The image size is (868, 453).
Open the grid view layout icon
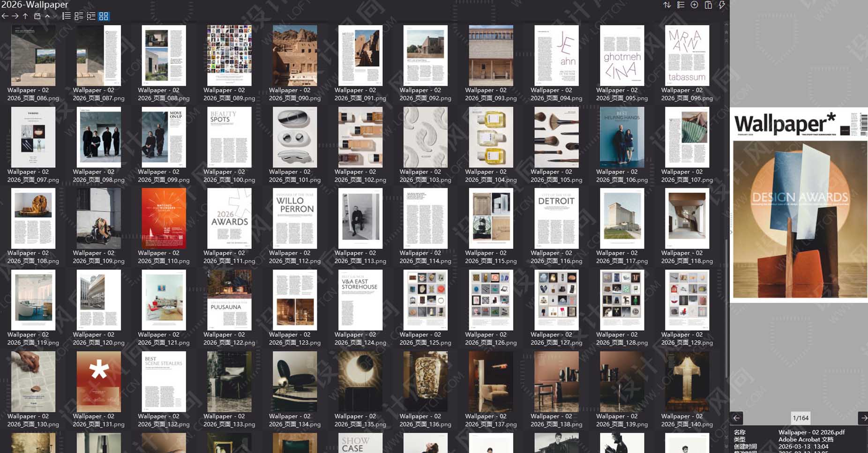pos(103,16)
